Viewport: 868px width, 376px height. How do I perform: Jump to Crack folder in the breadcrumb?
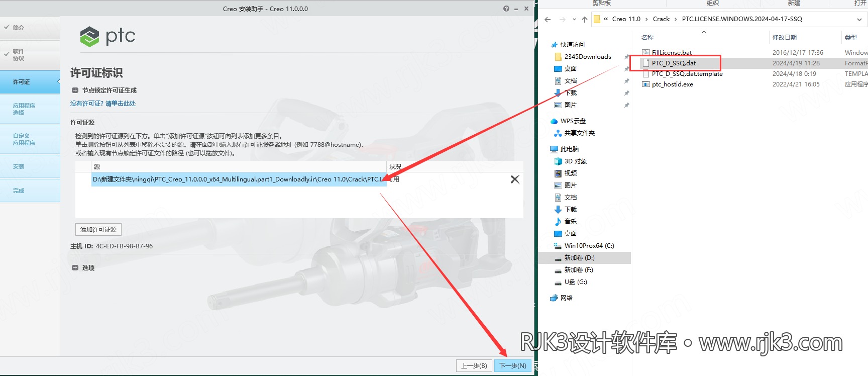point(661,19)
